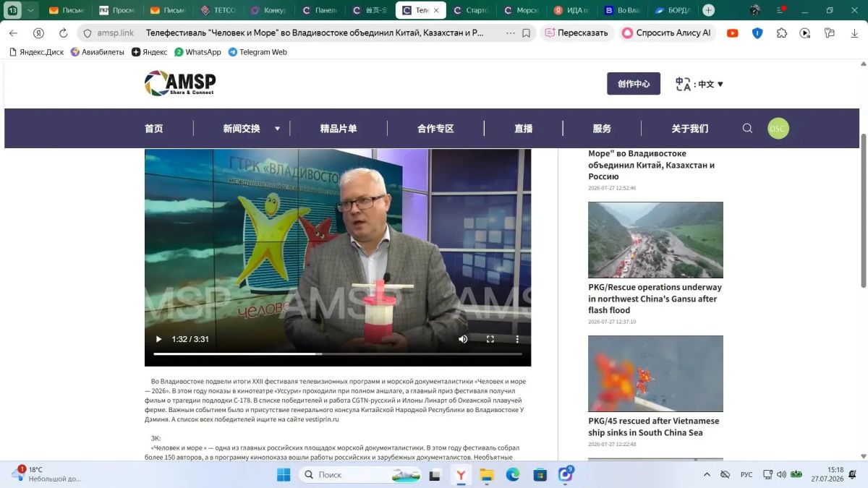868x488 pixels.
Task: Open the 精品片单 menu item
Action: tap(339, 129)
